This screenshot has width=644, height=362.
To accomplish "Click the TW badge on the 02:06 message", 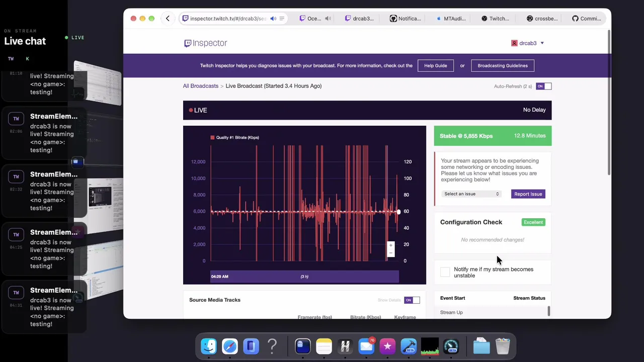I will 16,119.
